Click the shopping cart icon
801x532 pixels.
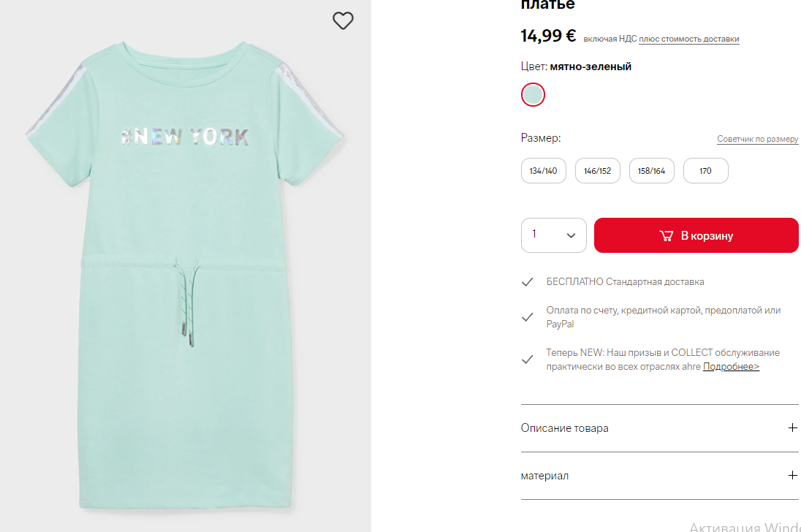point(666,236)
